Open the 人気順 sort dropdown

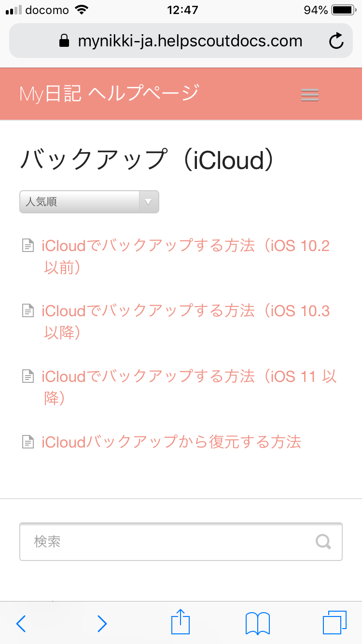(80, 202)
